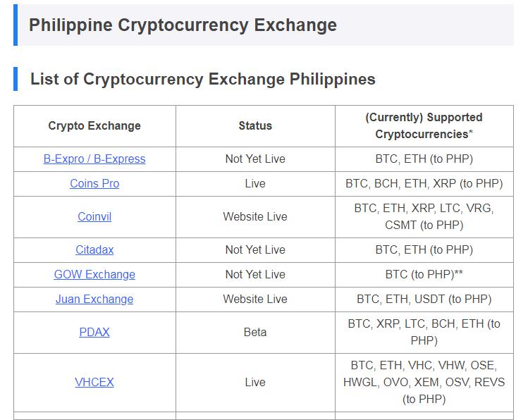Click the Philippine Cryptocurrency Exchange heading
Screen dimensions: 528x420
(x=183, y=25)
